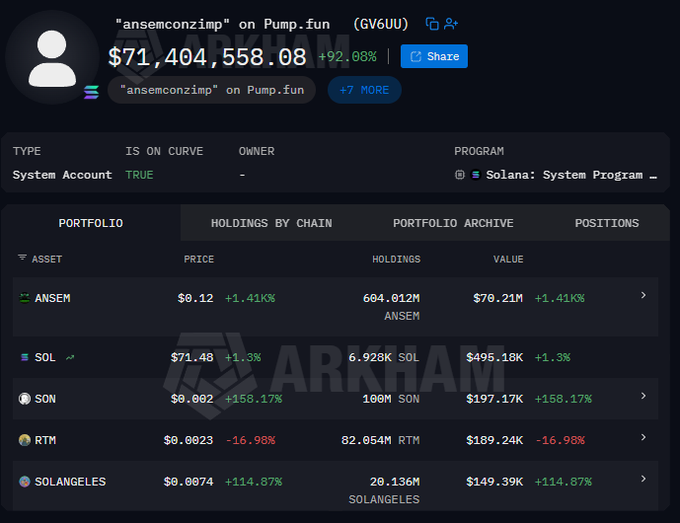Screen dimensions: 680x523
Task: Click the -16.98% RTM price change
Action: tap(250, 440)
